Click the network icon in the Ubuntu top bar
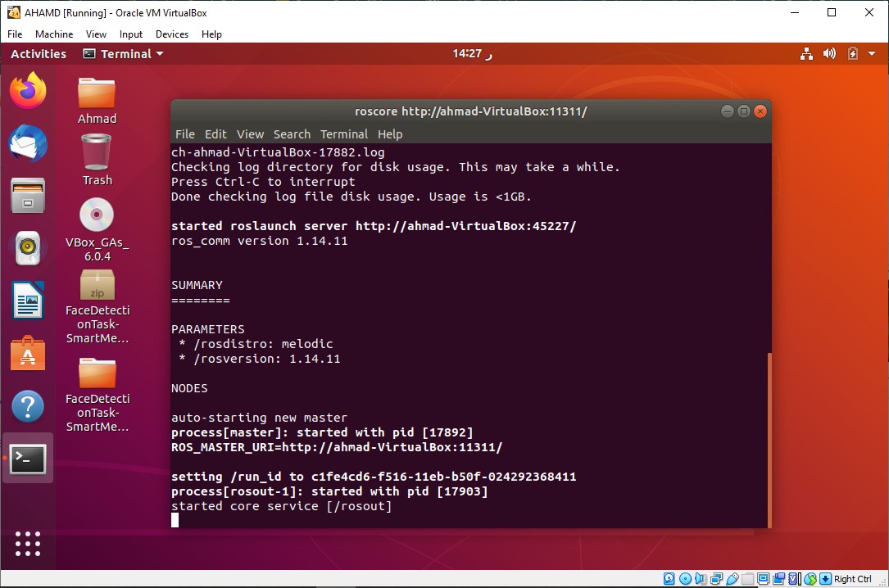The width and height of the screenshot is (889, 588). tap(806, 53)
